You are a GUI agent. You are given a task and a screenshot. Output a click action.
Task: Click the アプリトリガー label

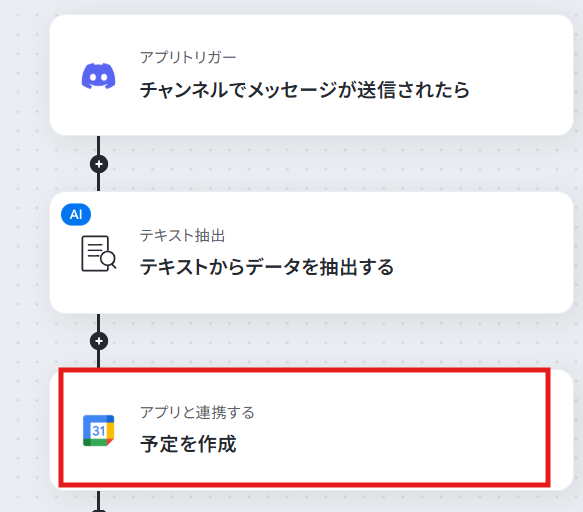click(188, 58)
